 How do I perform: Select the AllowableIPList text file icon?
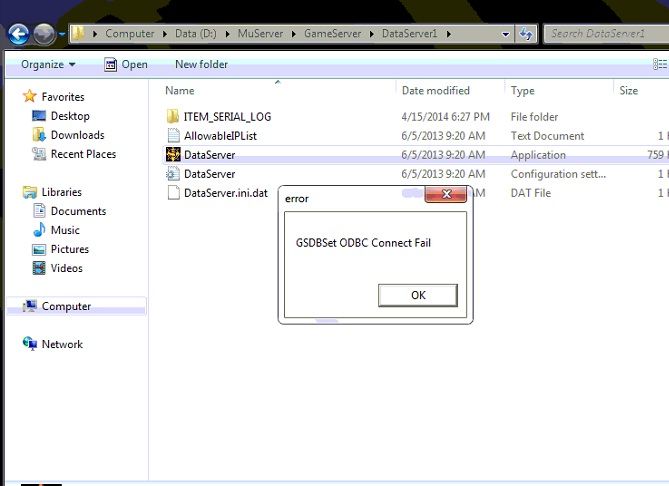coord(173,136)
